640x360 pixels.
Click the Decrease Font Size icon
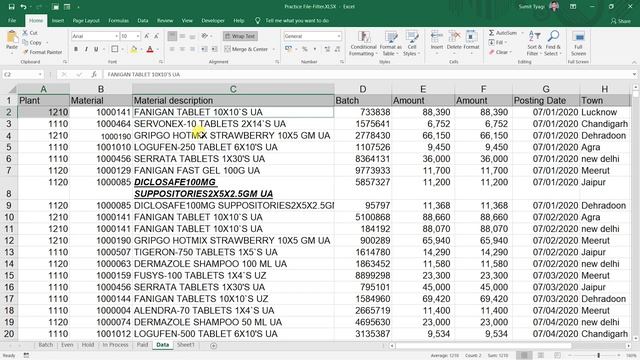click(156, 36)
